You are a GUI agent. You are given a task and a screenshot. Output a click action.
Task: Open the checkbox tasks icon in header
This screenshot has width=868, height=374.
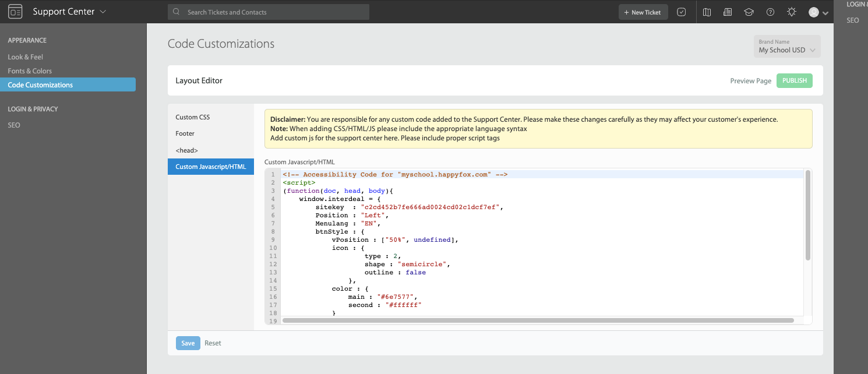tap(682, 12)
